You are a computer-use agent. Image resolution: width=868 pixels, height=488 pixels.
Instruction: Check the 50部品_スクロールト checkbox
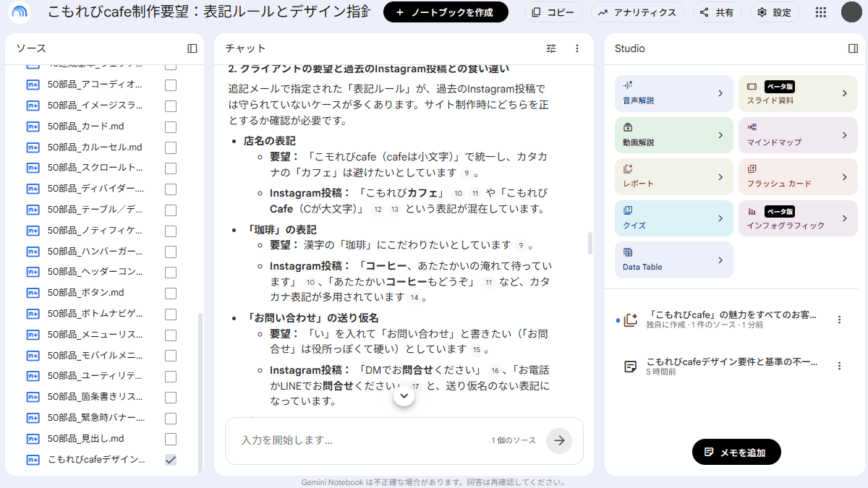tap(171, 168)
